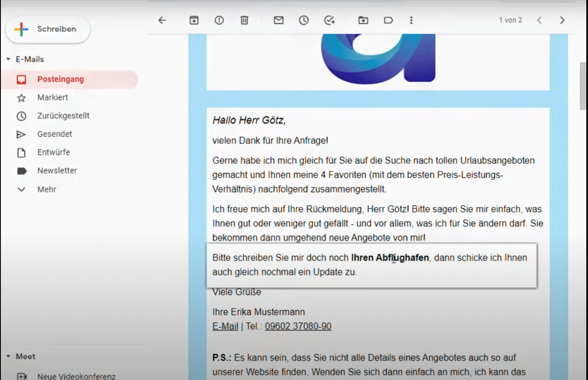The width and height of the screenshot is (588, 380).
Task: Expand the Mehr folder list
Action: pos(21,189)
